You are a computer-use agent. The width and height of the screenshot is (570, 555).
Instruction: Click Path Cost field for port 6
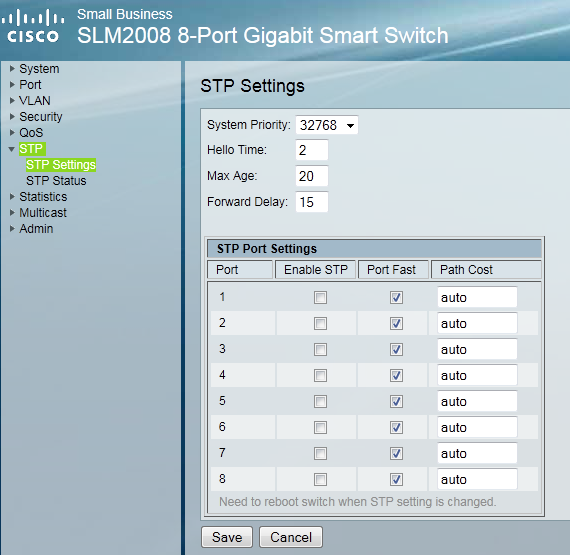tap(477, 427)
